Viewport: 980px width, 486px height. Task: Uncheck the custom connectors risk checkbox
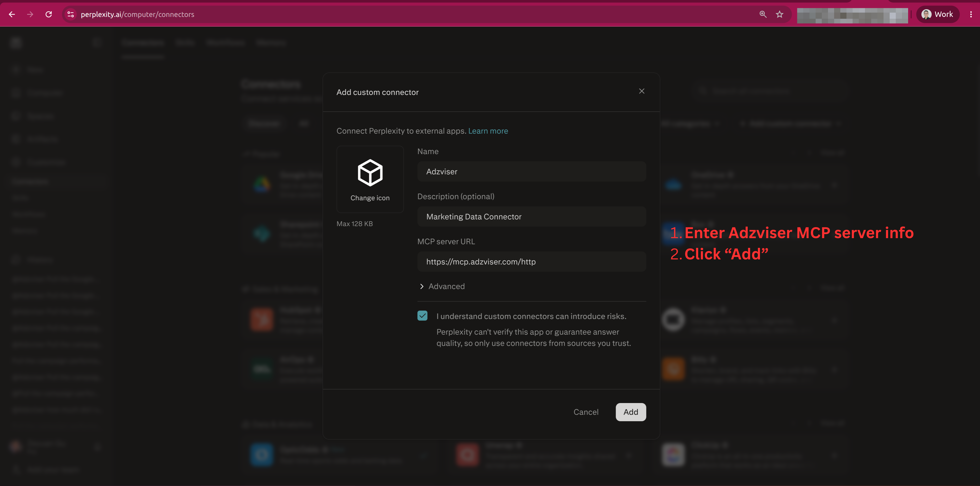[x=422, y=316]
